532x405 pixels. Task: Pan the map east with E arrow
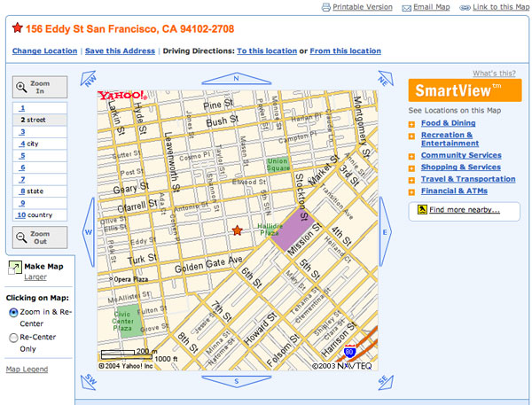click(385, 232)
